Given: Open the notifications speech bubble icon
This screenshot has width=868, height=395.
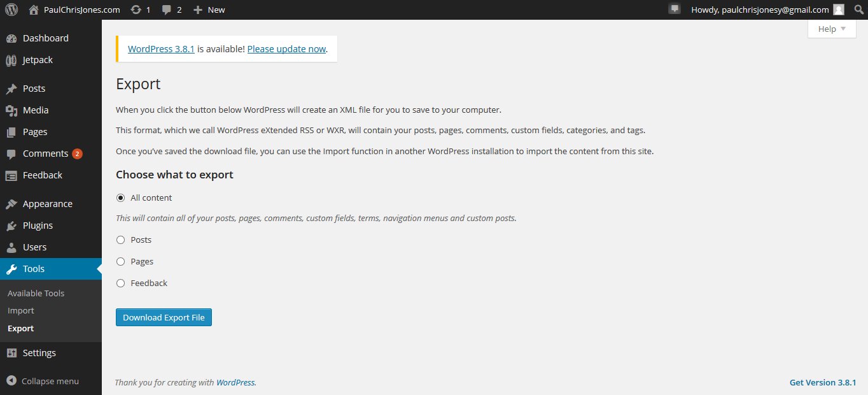Looking at the screenshot, I should 675,9.
